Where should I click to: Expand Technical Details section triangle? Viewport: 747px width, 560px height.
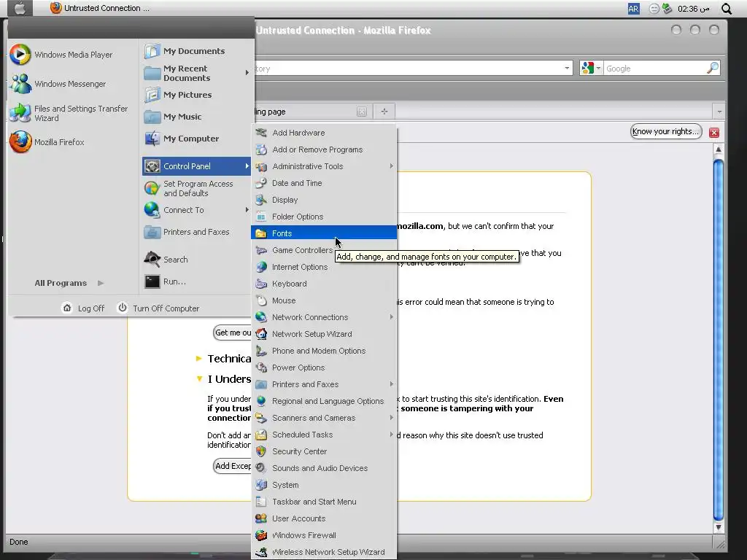pos(199,359)
